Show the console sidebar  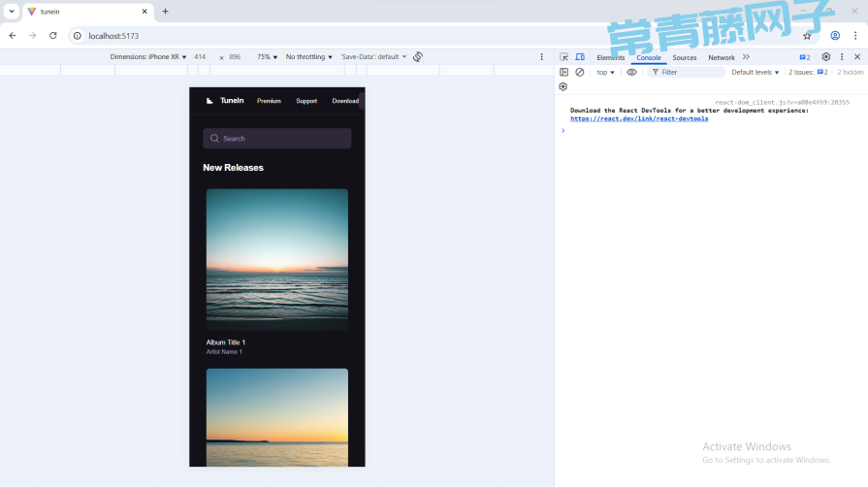click(x=563, y=72)
